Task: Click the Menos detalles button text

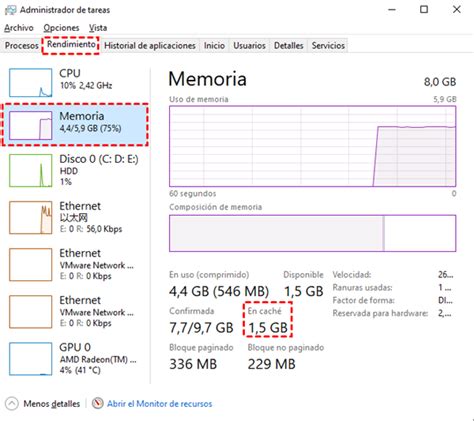Action: (52, 404)
